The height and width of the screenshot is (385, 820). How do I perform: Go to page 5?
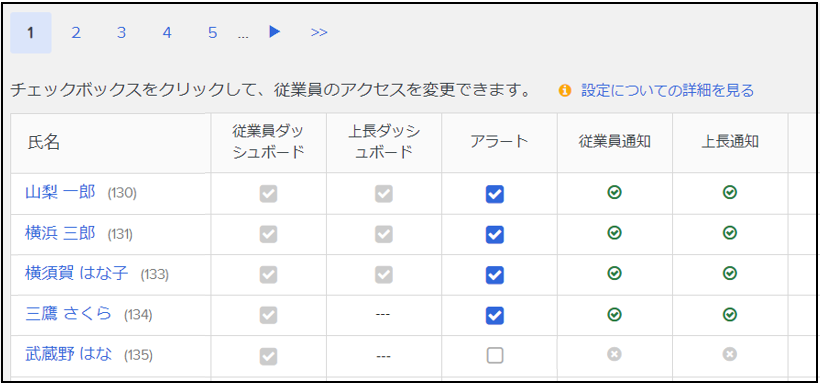[212, 33]
